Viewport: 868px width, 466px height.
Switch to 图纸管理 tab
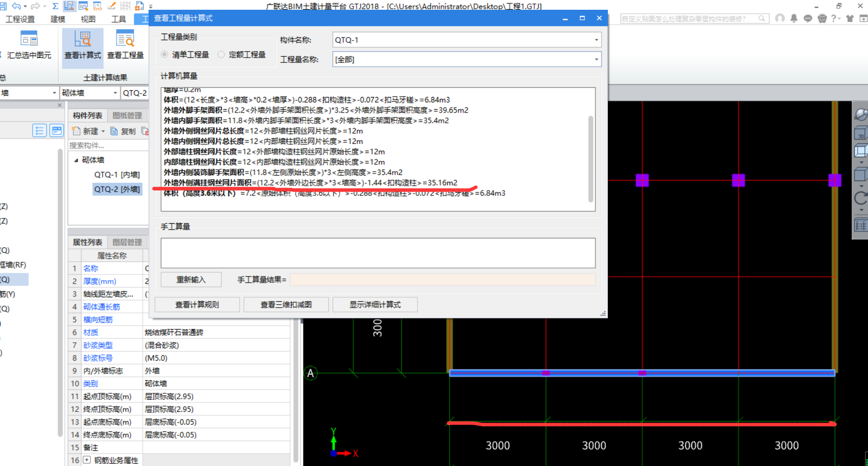click(x=127, y=116)
